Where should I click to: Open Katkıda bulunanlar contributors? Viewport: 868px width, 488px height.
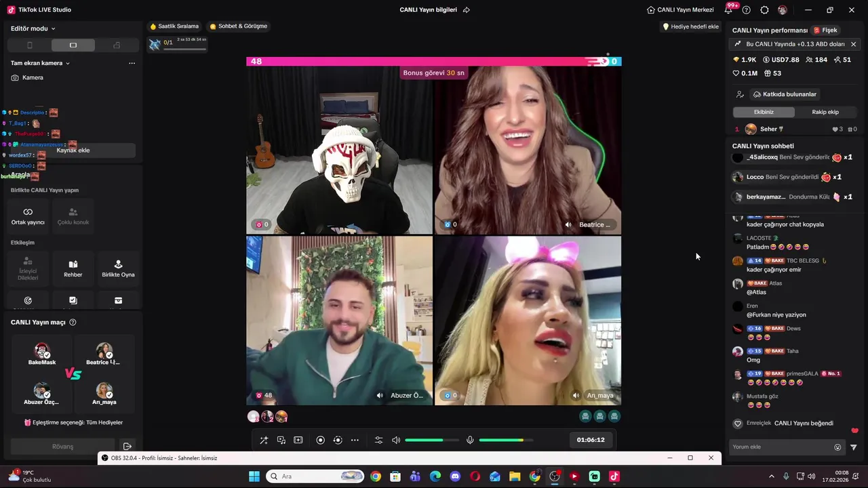(x=785, y=94)
